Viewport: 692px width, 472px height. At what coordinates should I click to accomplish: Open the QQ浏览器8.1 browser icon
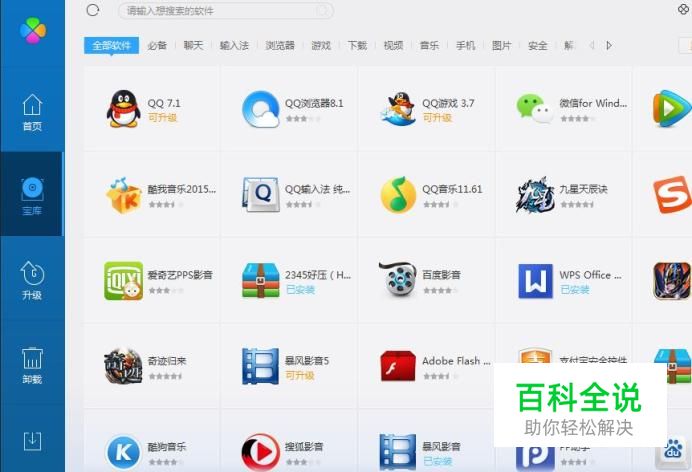(x=261, y=109)
